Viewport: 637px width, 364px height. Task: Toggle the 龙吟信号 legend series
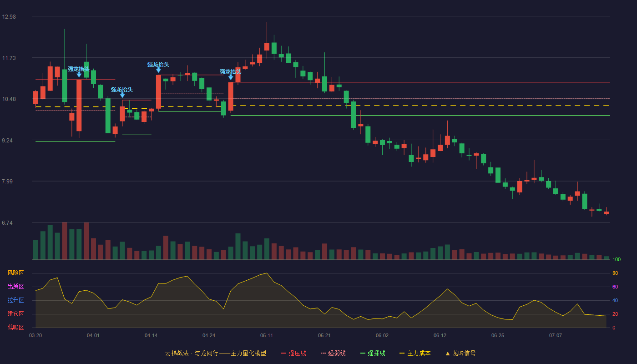460,353
